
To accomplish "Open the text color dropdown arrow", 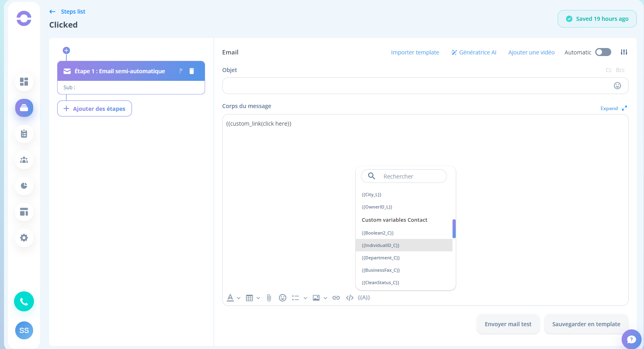I will [x=239, y=298].
